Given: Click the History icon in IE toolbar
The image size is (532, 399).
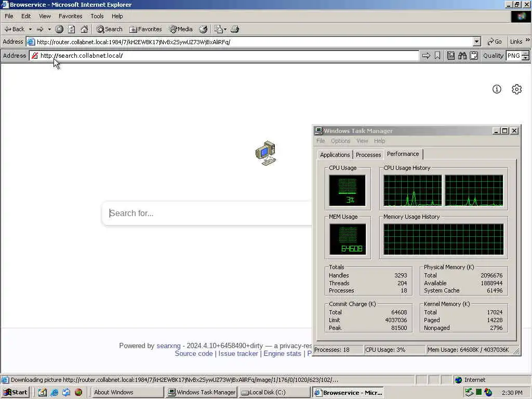Looking at the screenshot, I should coord(203,29).
